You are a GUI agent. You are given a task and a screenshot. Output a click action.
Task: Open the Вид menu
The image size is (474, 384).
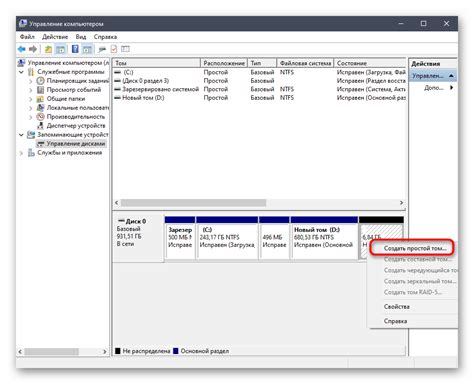[x=81, y=37]
